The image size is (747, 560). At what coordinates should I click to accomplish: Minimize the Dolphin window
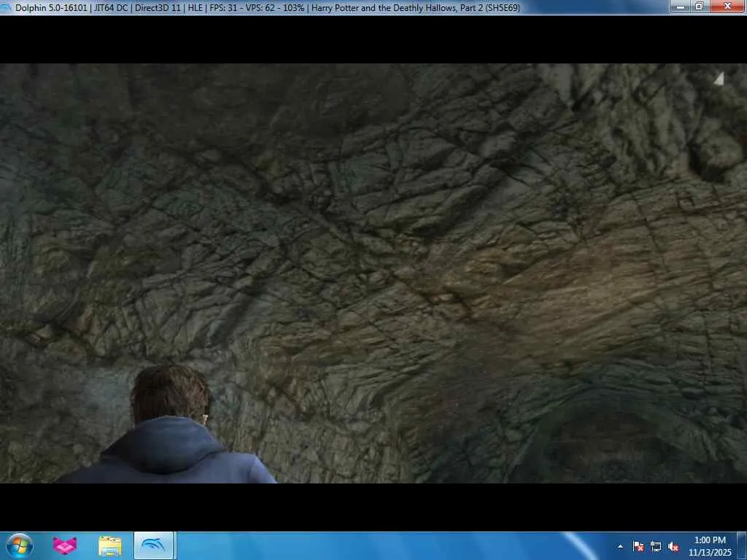click(681, 7)
